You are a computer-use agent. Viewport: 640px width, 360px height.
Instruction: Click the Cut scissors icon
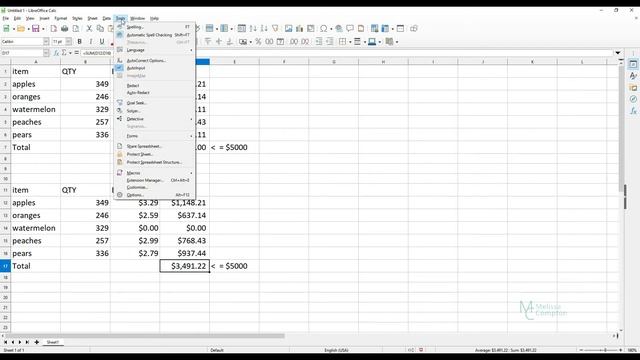pyautogui.click(x=89, y=29)
